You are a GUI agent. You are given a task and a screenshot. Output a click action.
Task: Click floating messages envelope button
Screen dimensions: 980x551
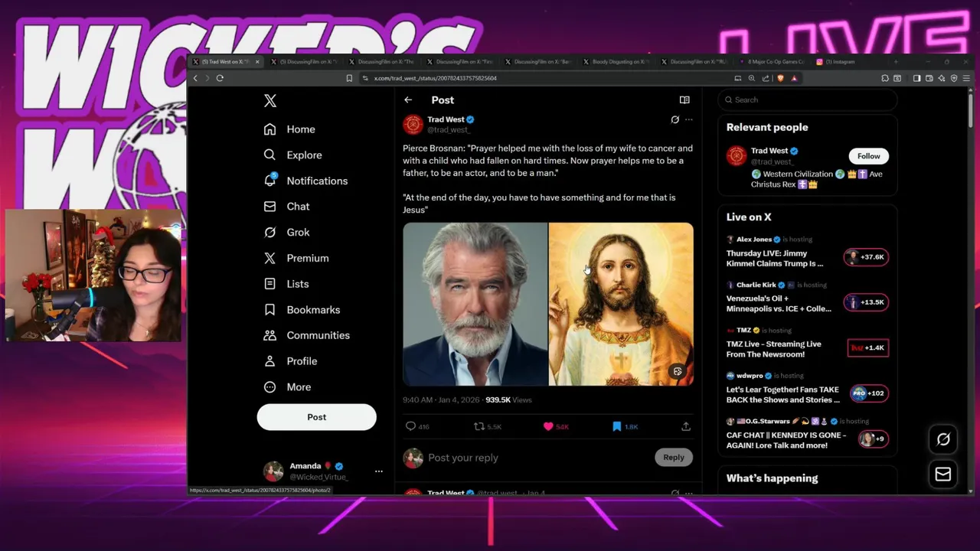(x=943, y=474)
